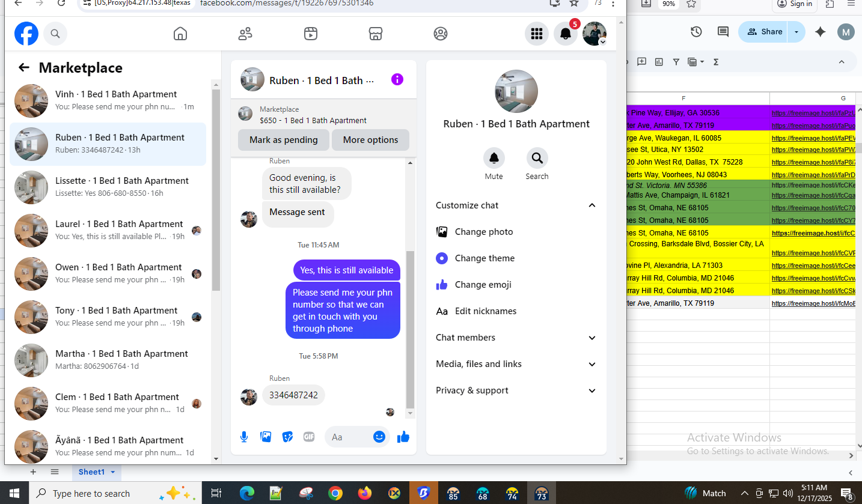Open Gemini sparkle in Sheets window
Image resolution: width=862 pixels, height=504 pixels.
click(821, 32)
